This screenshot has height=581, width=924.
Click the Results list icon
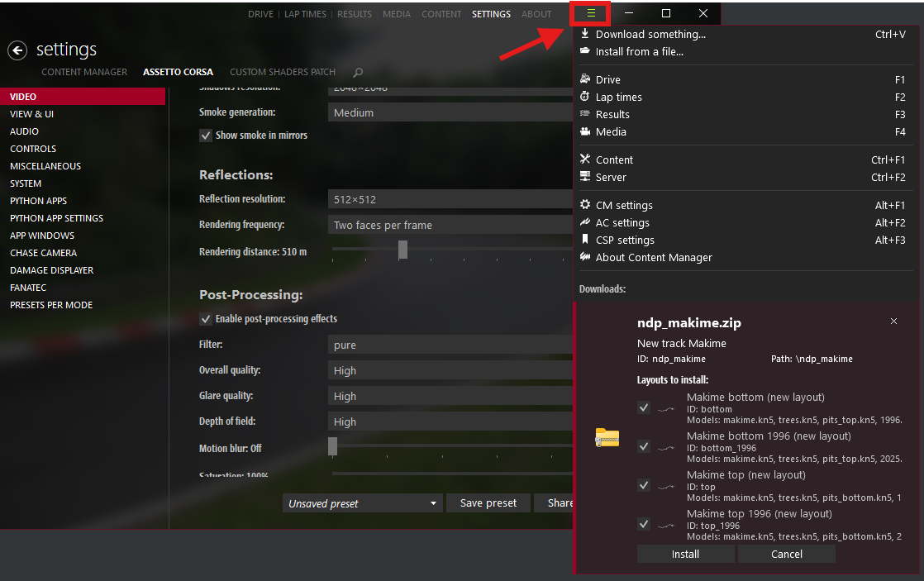(584, 114)
